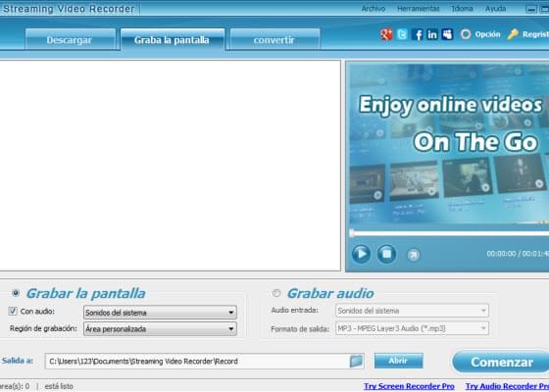Viewport: 549px width, 392px height.
Task: Click the Enjoy online videos preview banner
Action: (449, 144)
